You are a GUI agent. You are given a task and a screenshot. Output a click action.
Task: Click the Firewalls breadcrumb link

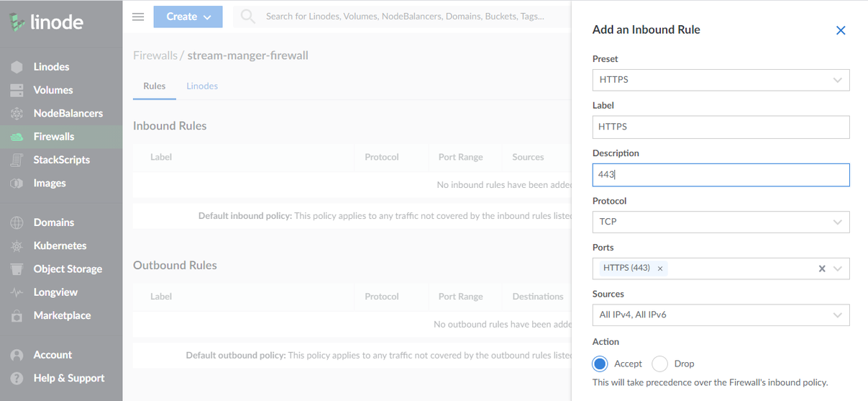click(155, 55)
